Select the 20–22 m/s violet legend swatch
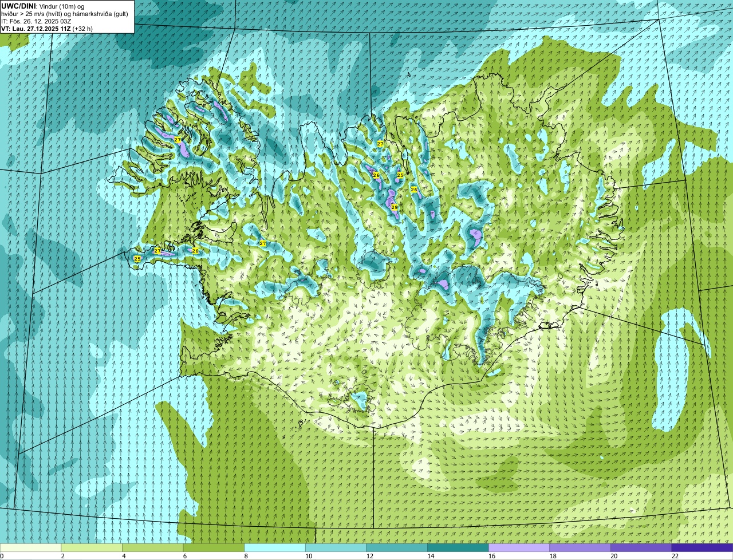The image size is (733, 560). (641, 547)
